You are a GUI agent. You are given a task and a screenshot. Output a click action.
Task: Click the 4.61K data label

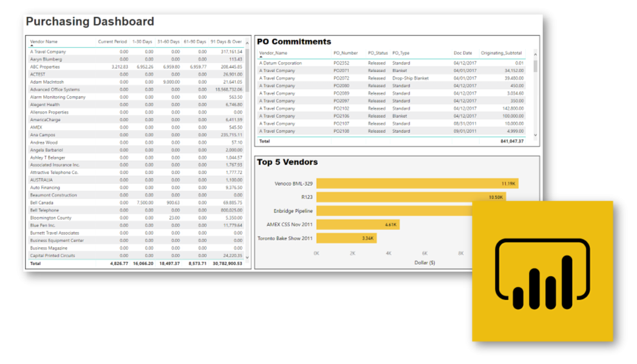click(391, 224)
